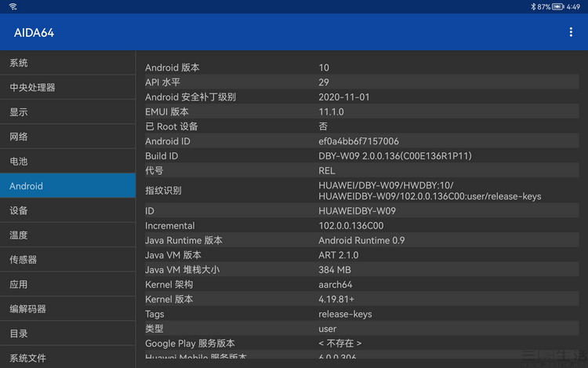The width and height of the screenshot is (588, 368).
Task: Tap EMUI 版本 value 11.1.0
Action: pos(331,111)
